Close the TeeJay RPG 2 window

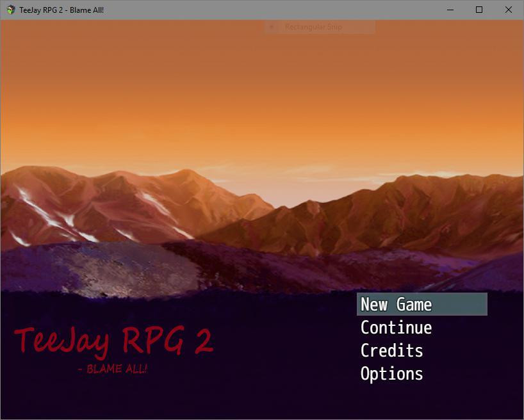coord(508,10)
